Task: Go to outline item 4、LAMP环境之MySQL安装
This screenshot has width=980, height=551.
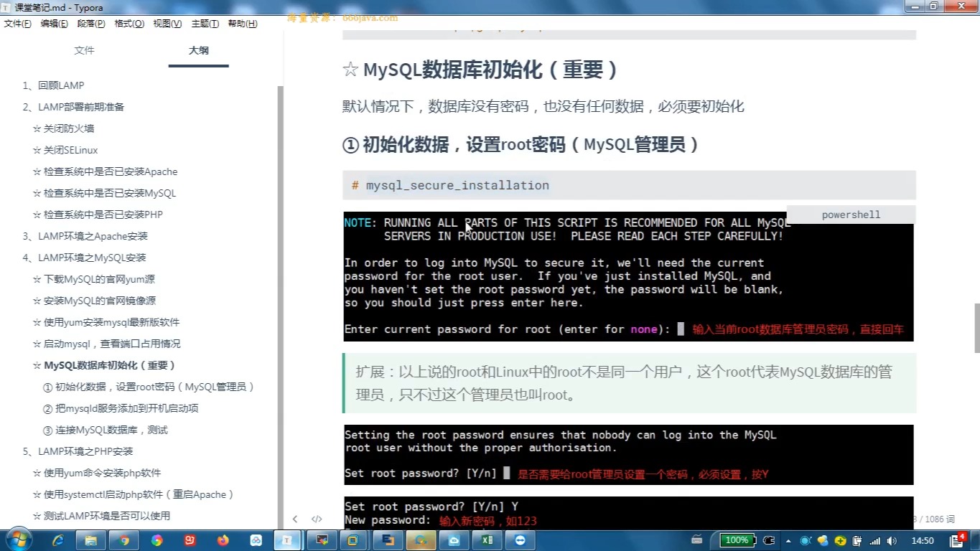Action: coord(84,258)
